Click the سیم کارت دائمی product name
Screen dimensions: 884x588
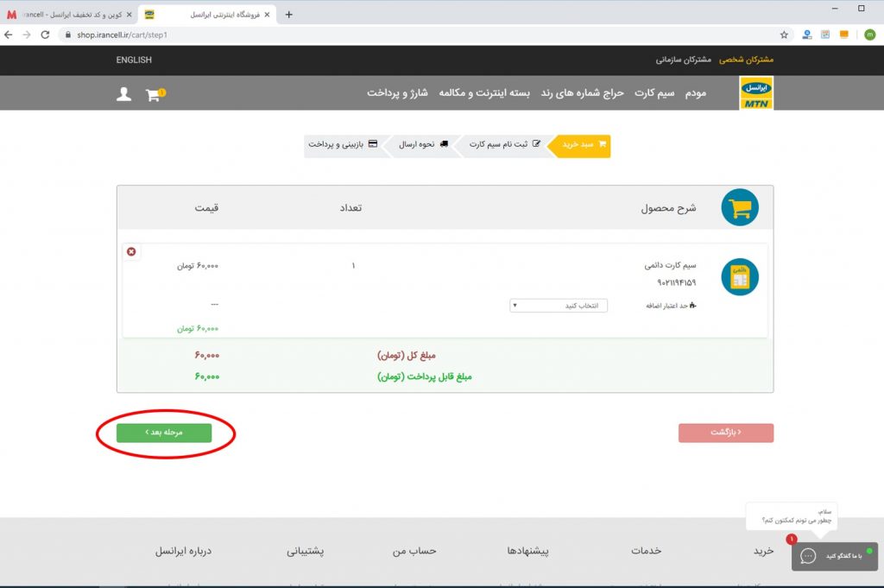(670, 265)
